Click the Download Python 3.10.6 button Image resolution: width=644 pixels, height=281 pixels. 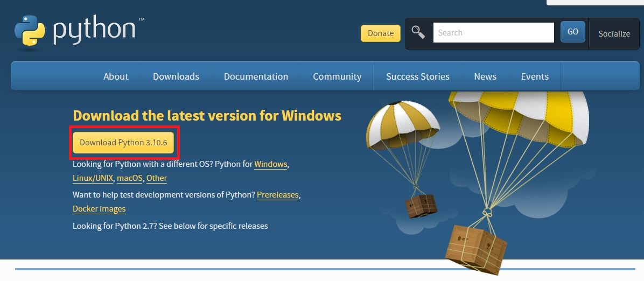123,143
